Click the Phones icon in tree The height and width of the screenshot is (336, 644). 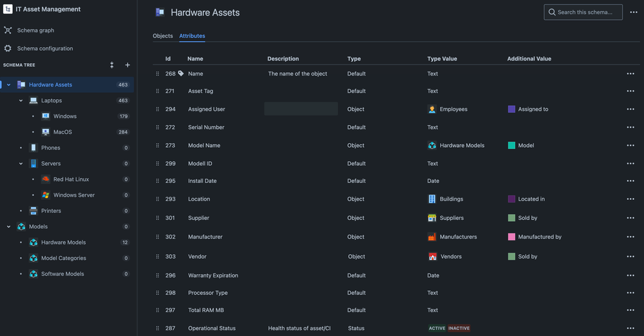[34, 148]
